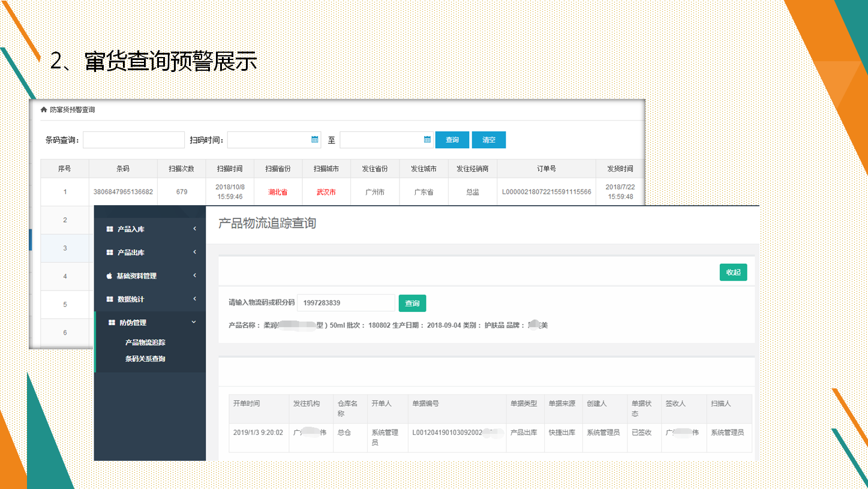868x489 pixels.
Task: Open calendar icon in start scan time field
Action: [315, 140]
